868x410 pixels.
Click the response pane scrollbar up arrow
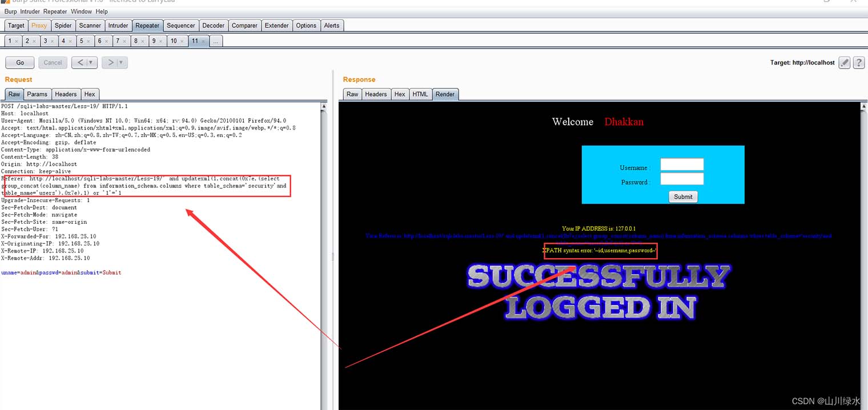click(863, 107)
